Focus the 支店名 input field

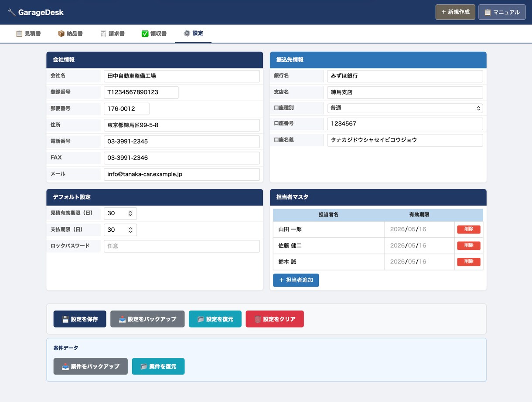click(405, 92)
